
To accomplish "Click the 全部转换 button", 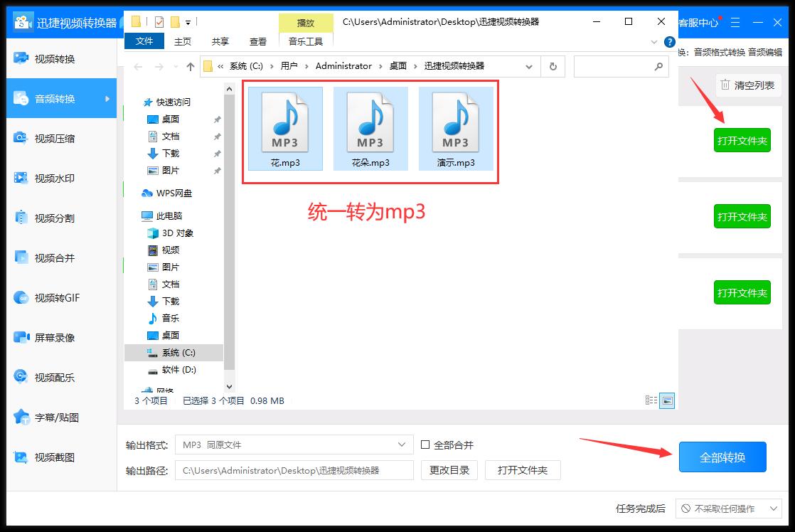I will pyautogui.click(x=722, y=457).
